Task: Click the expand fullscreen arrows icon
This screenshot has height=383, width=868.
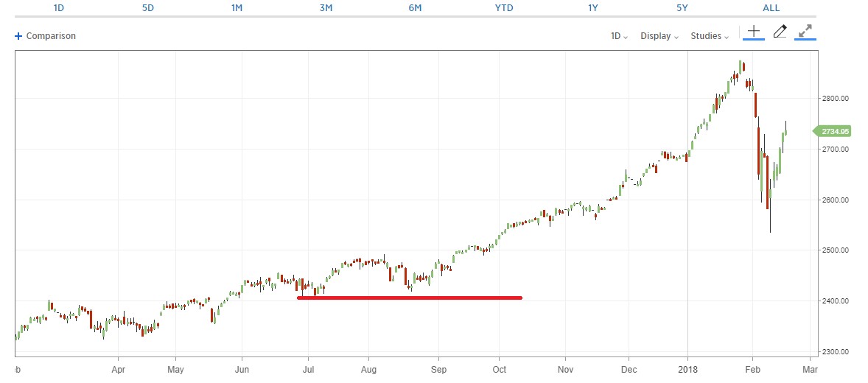Action: pos(805,31)
